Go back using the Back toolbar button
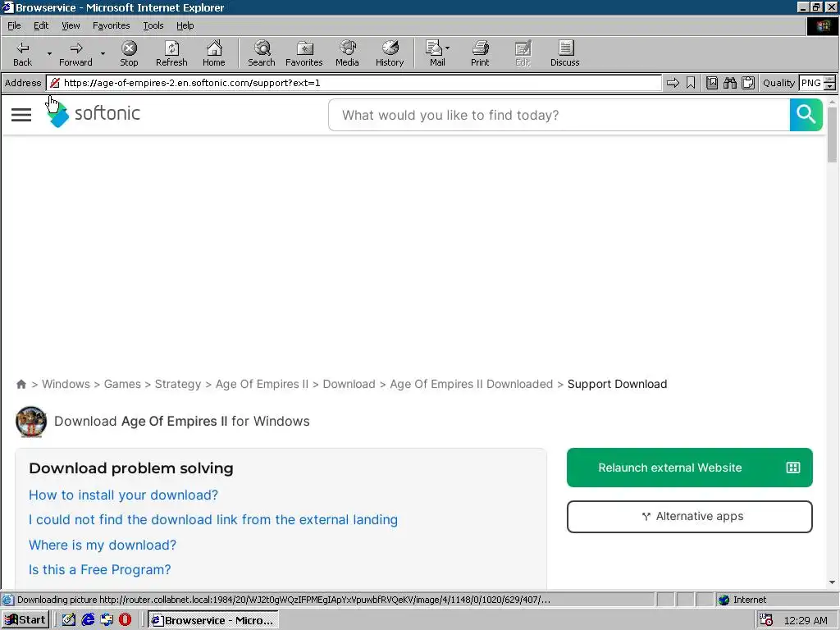Screen dimensions: 840x630 click(x=22, y=53)
